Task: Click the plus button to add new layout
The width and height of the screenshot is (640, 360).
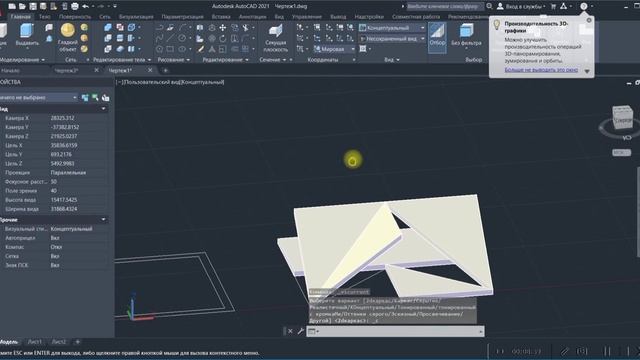Action: (x=78, y=342)
